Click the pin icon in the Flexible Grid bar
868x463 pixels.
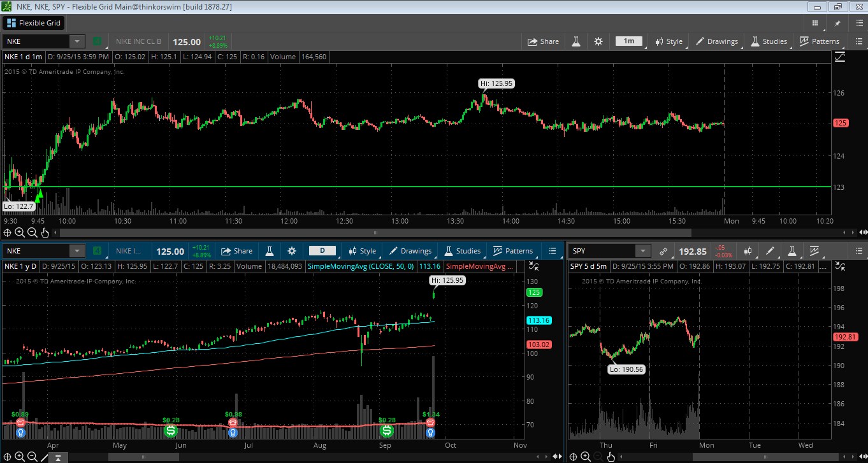[837, 23]
